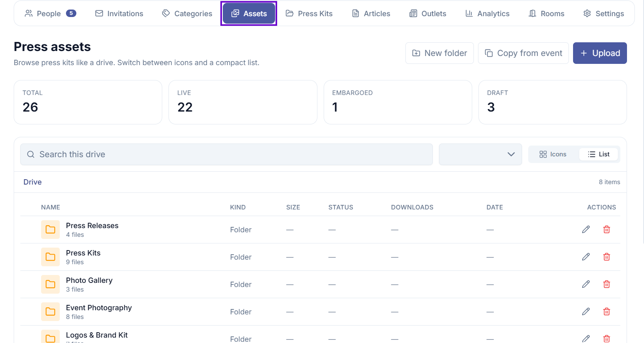The image size is (644, 343).
Task: Switch to List view
Action: (x=598, y=154)
